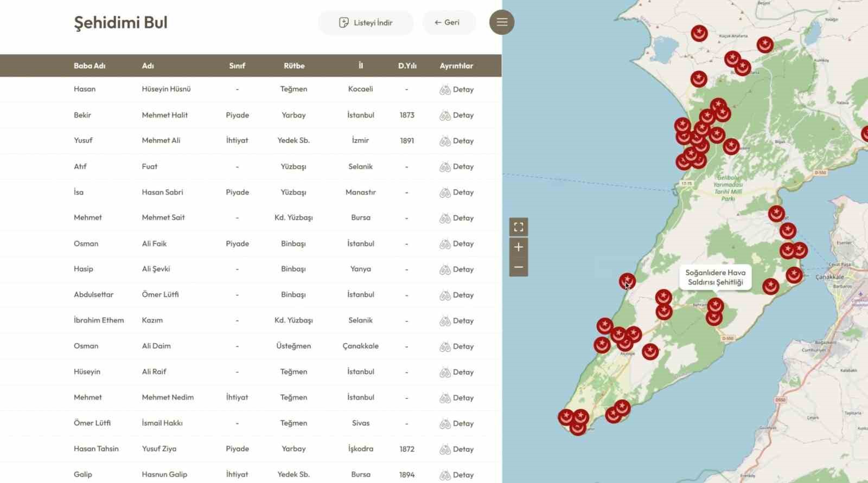This screenshot has width=868, height=483.
Task: Click the martyr marker below Soğanlıdere tooltip
Action: (x=716, y=306)
